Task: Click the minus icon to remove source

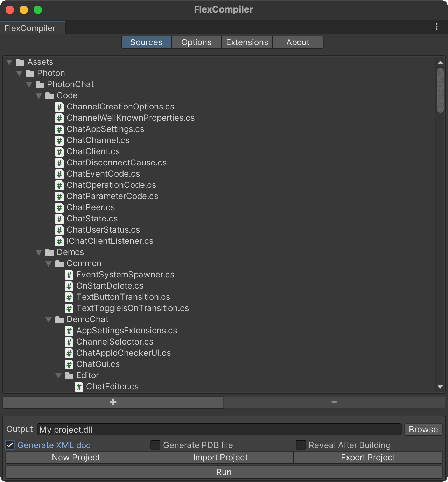Action: click(334, 402)
